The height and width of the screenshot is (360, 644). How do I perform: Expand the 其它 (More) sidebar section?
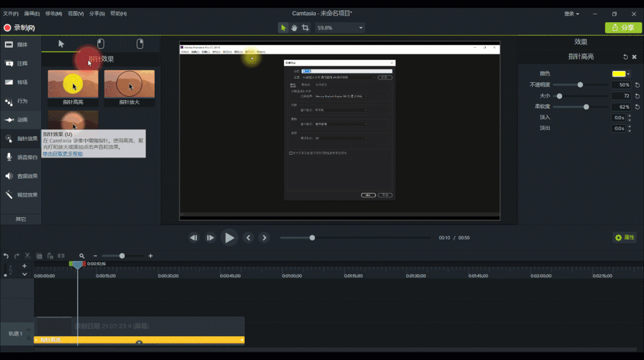pyautogui.click(x=20, y=219)
